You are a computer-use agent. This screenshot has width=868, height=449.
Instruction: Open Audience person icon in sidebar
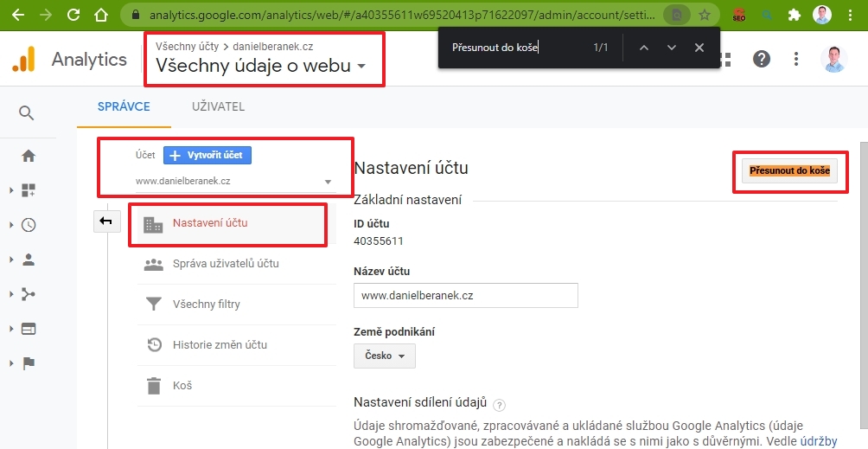tap(29, 260)
